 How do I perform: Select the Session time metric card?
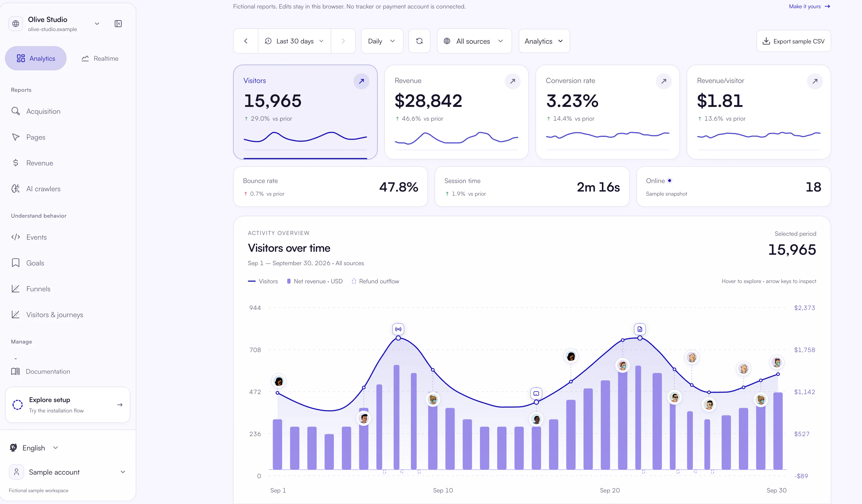click(x=532, y=187)
